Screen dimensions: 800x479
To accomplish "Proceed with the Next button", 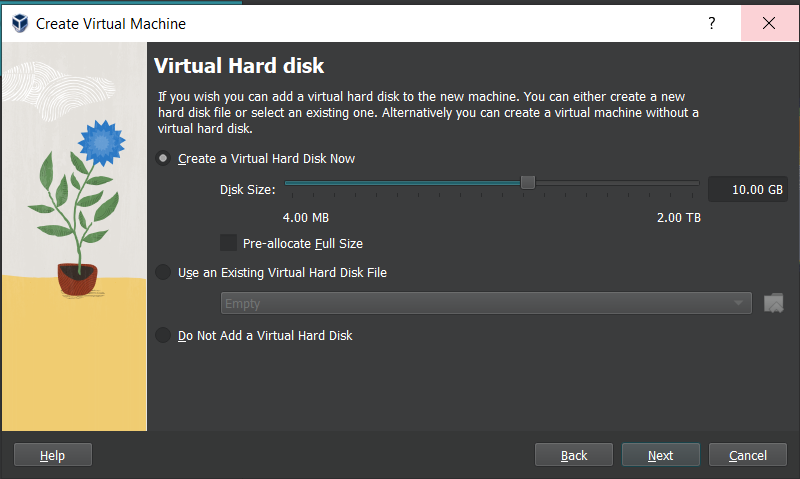I will [660, 455].
